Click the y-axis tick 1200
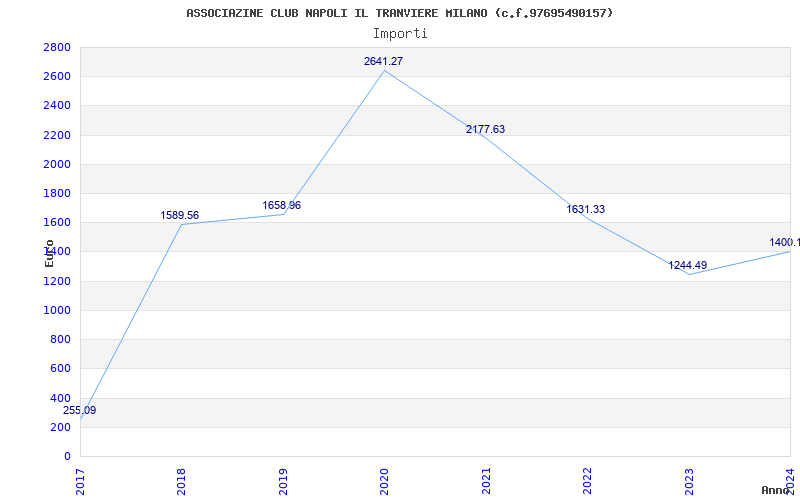Image resolution: width=800 pixels, height=500 pixels. [x=57, y=281]
